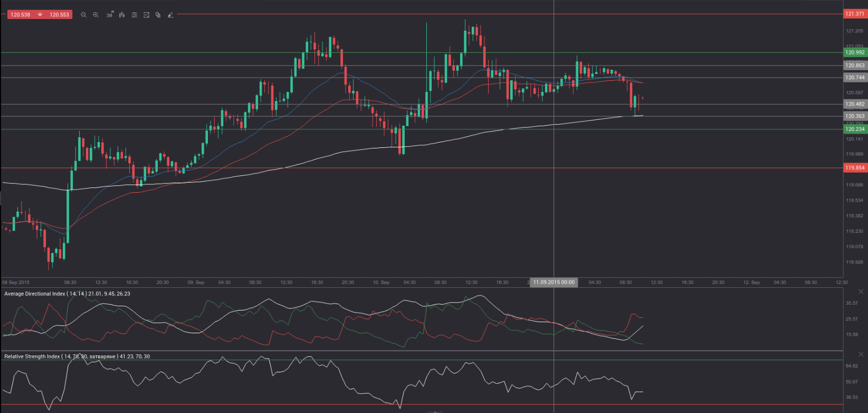Click the gray 120.482 price level tag
This screenshot has width=868, height=413.
click(854, 104)
